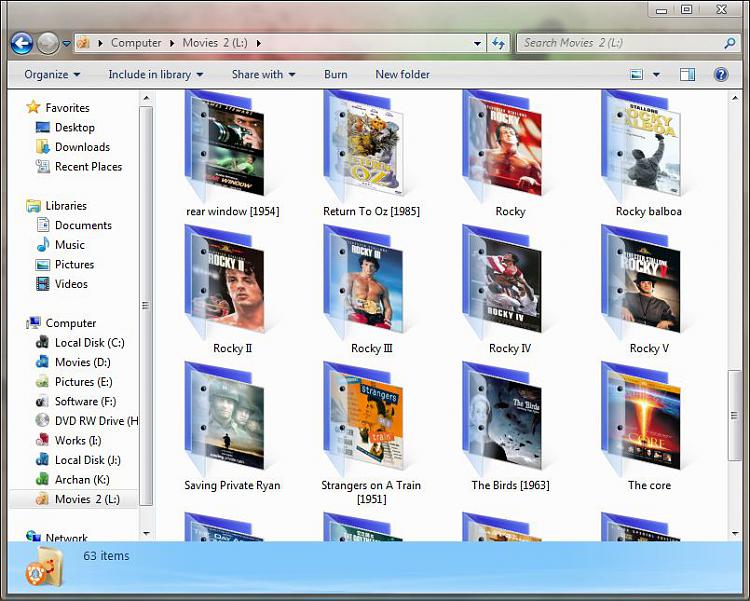The width and height of the screenshot is (750, 601).
Task: Click the Forward navigation arrow
Action: click(48, 44)
